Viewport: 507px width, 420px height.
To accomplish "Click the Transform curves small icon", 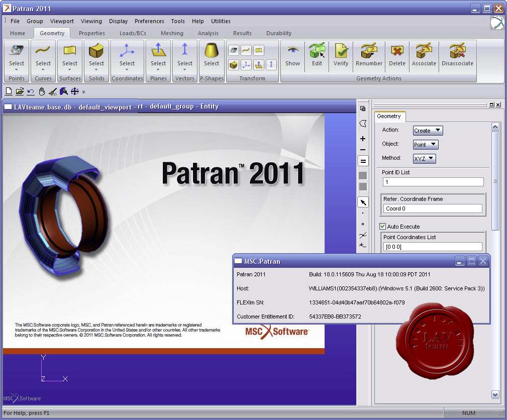I will (246, 50).
